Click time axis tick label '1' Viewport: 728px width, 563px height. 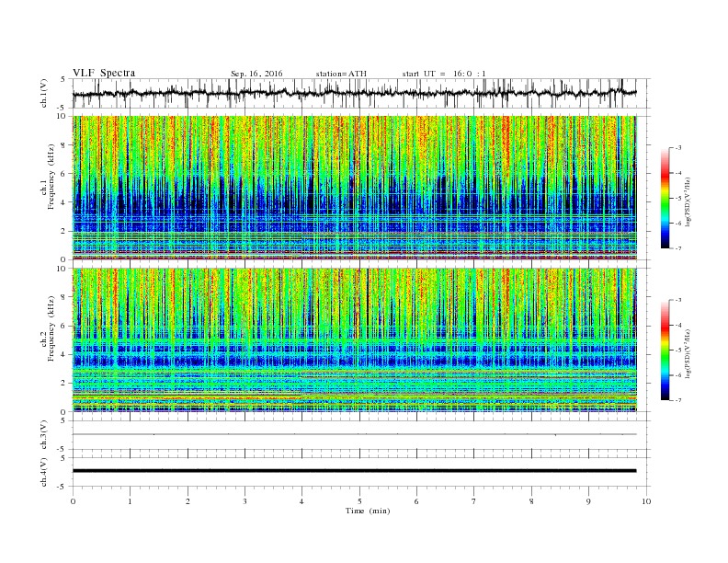tap(130, 501)
